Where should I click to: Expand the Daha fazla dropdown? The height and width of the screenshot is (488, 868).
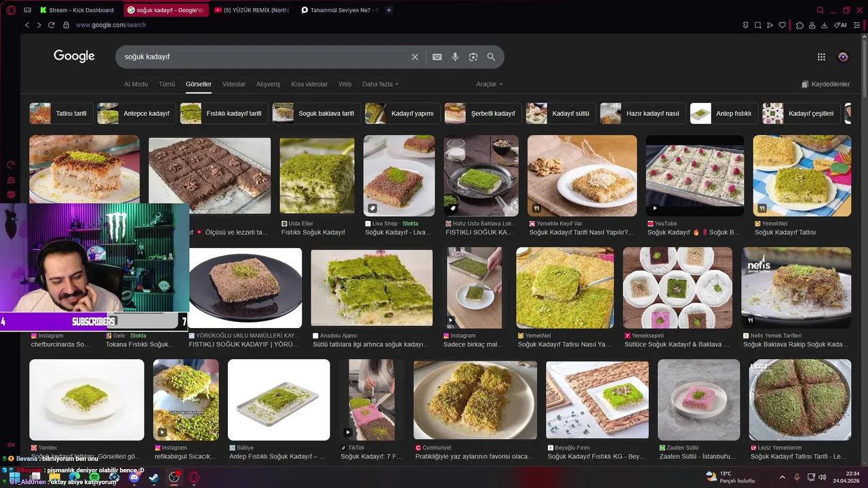tap(380, 84)
